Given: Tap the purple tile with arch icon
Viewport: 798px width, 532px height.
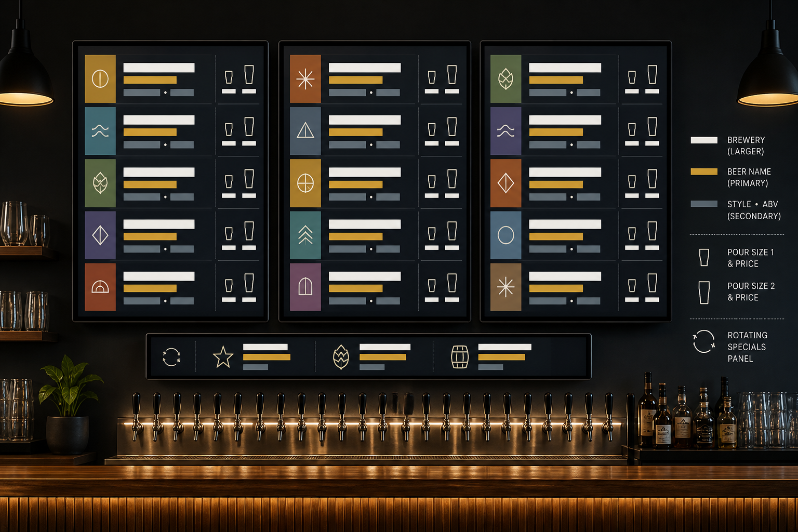Looking at the screenshot, I should click(305, 287).
